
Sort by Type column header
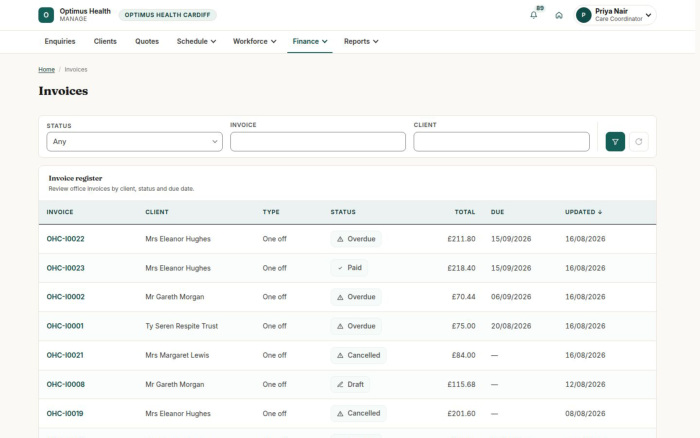[271, 212]
